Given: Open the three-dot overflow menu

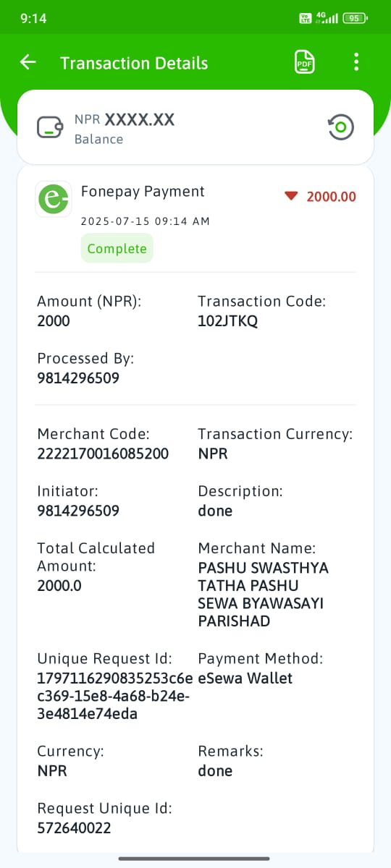Looking at the screenshot, I should tap(356, 62).
